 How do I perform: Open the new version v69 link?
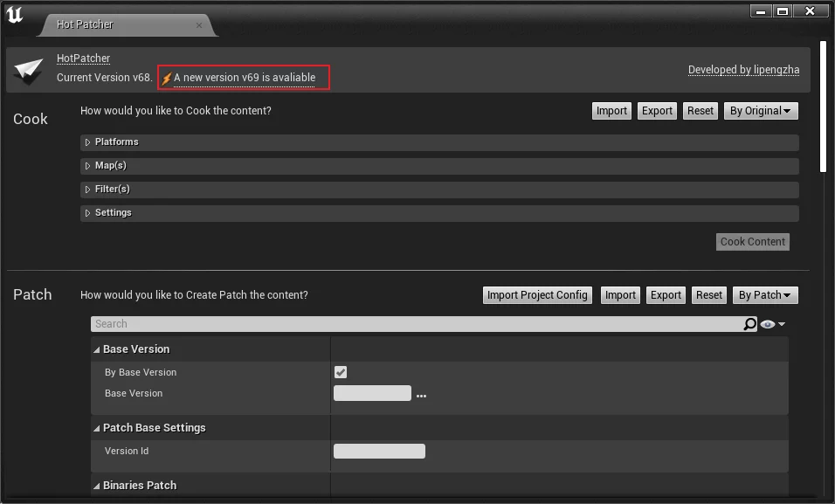pyautogui.click(x=245, y=78)
